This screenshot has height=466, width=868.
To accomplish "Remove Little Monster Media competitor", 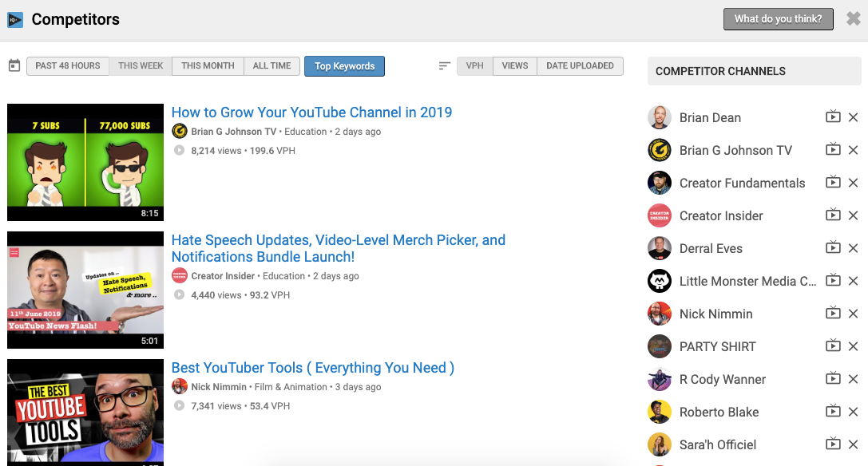I will [x=853, y=281].
